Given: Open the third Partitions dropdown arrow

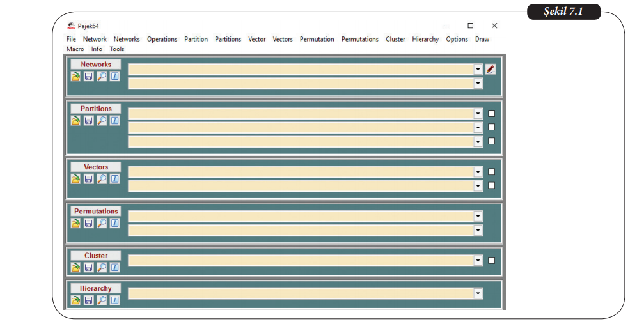Looking at the screenshot, I should (478, 141).
